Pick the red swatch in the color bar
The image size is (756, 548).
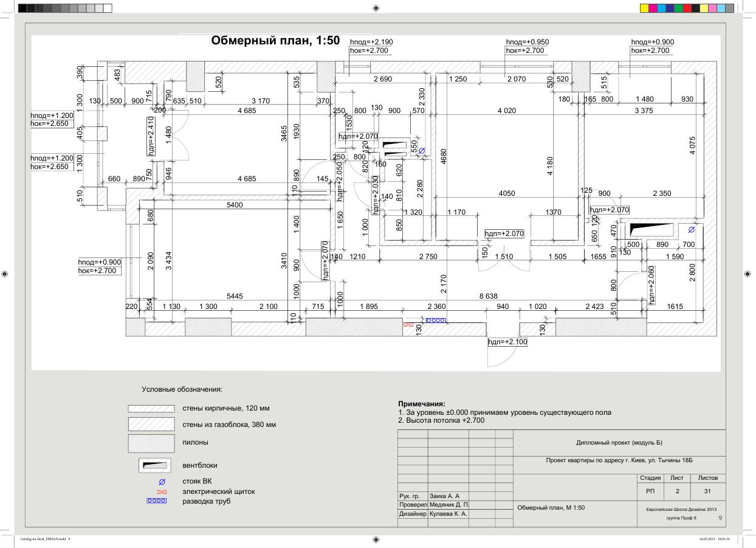[x=687, y=9]
